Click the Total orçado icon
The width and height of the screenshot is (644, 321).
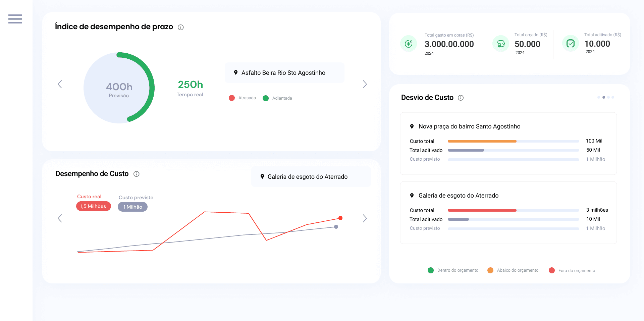point(501,44)
